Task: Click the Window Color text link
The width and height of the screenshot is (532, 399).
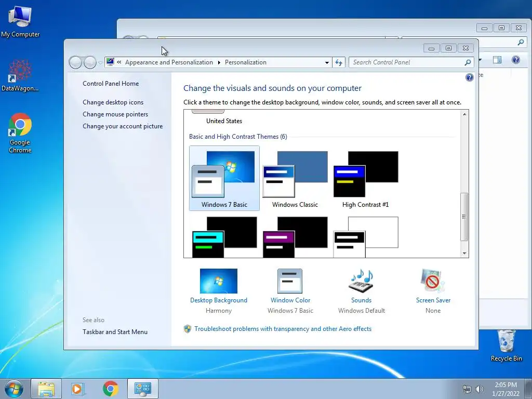Action: pos(290,300)
